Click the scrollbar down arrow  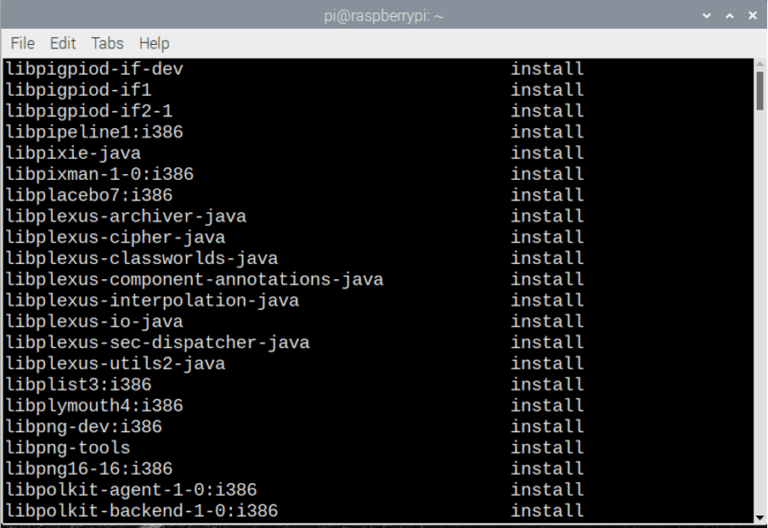[760, 517]
